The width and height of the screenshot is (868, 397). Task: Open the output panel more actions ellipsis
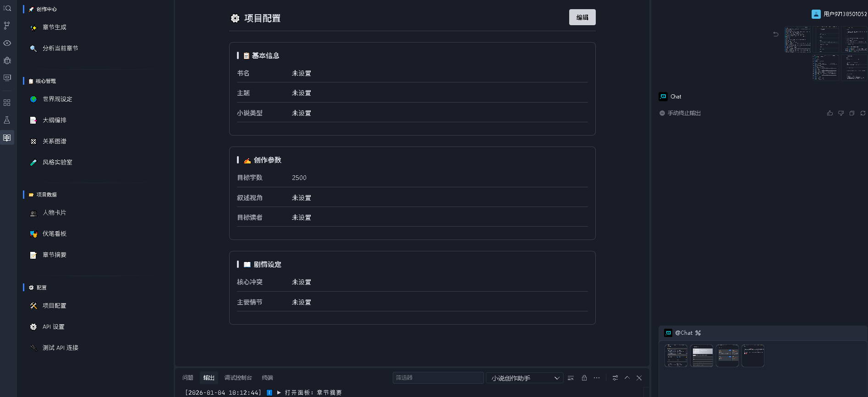597,378
